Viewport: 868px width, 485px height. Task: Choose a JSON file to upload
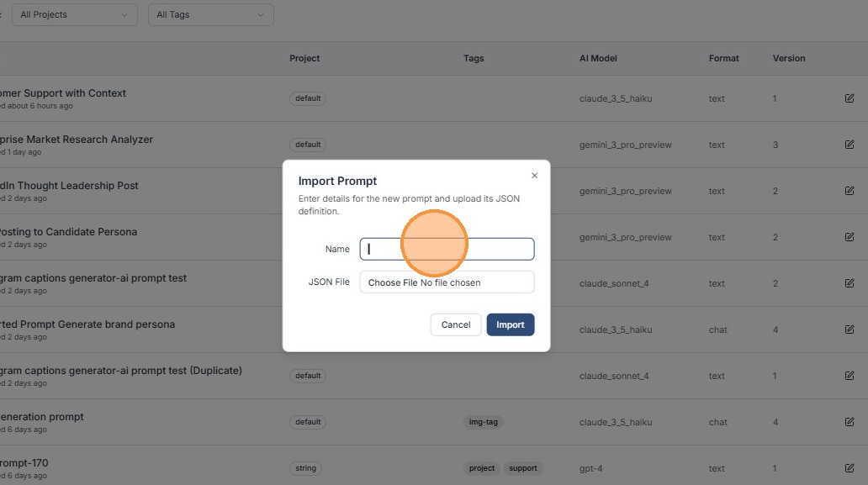[x=393, y=282]
